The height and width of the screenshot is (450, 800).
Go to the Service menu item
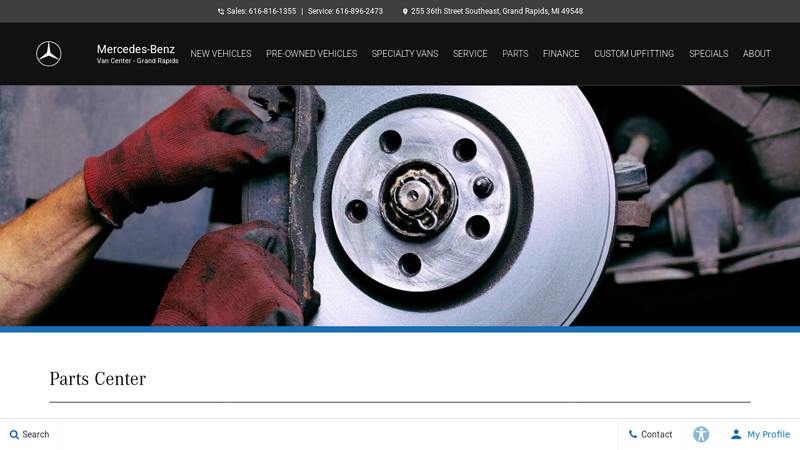(x=470, y=54)
